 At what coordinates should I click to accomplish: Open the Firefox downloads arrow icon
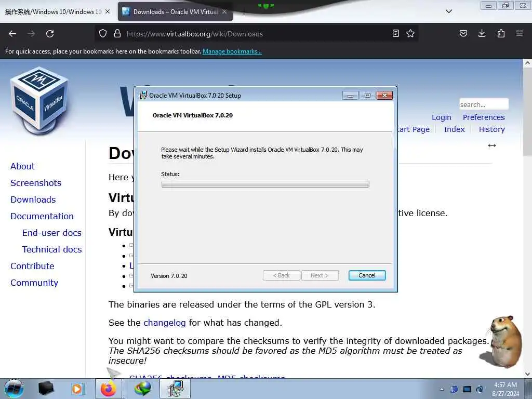[x=482, y=33]
